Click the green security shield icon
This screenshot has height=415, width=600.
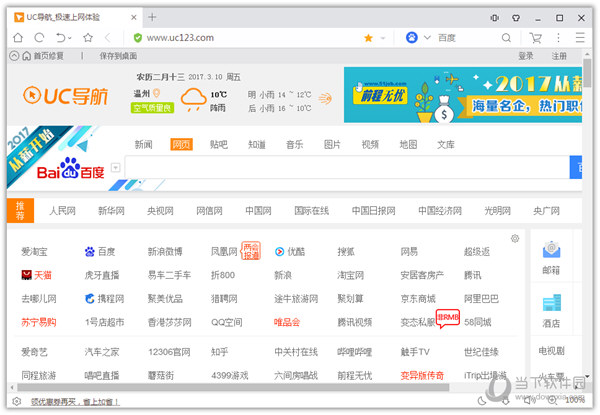[x=137, y=38]
